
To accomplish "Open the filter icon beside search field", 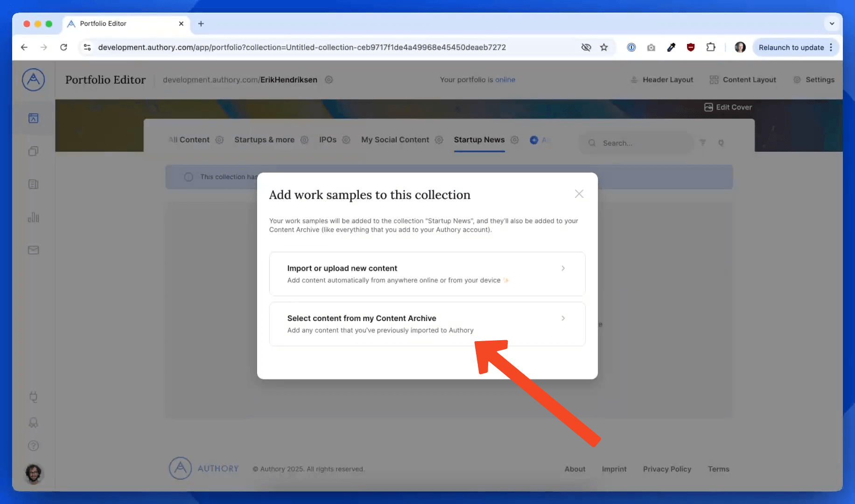I will coord(702,143).
